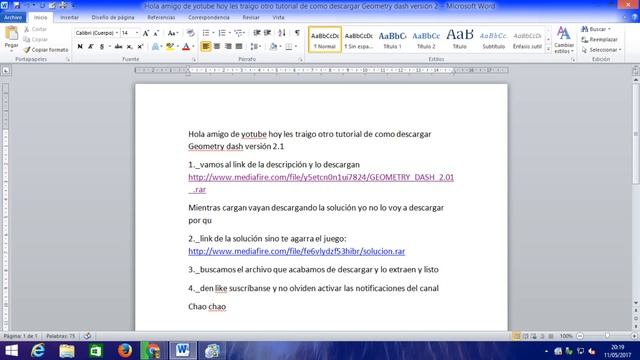Click the Reemplazar button
Image resolution: width=640 pixels, height=360 pixels.
(599, 40)
